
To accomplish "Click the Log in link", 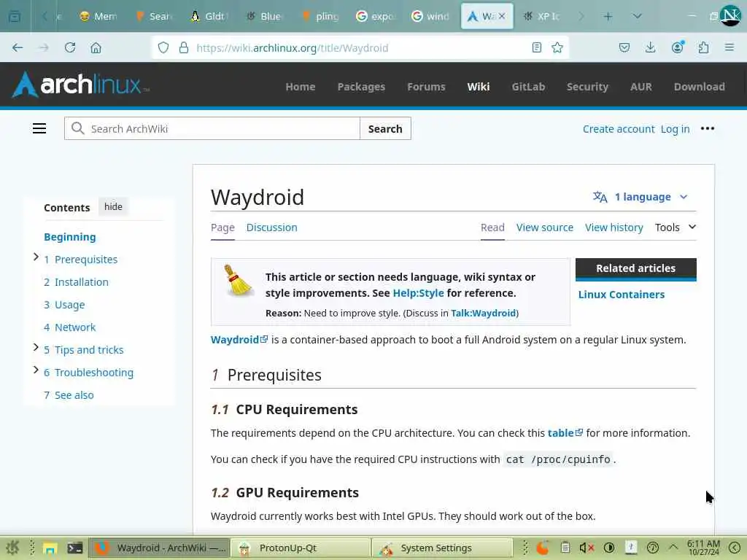I will (675, 129).
